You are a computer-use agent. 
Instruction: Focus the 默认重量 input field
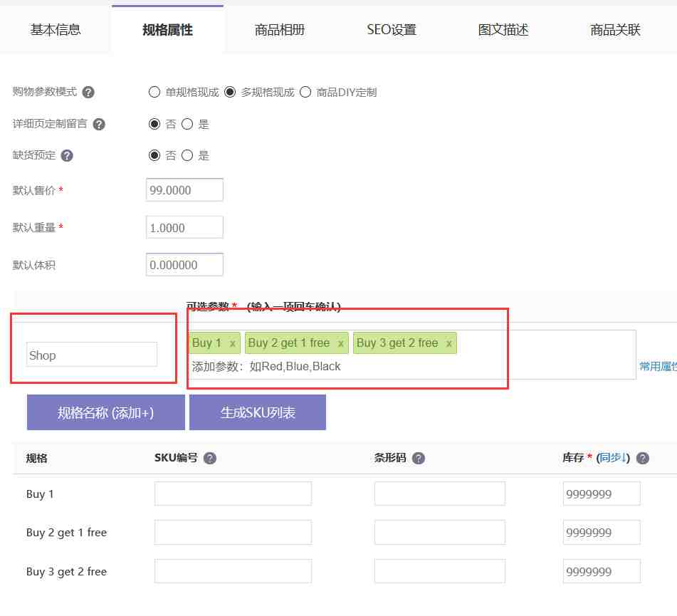(x=185, y=228)
